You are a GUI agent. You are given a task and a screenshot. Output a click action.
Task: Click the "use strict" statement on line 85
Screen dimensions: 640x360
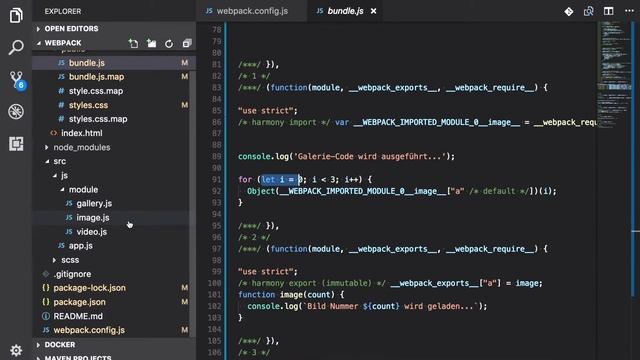(x=268, y=111)
